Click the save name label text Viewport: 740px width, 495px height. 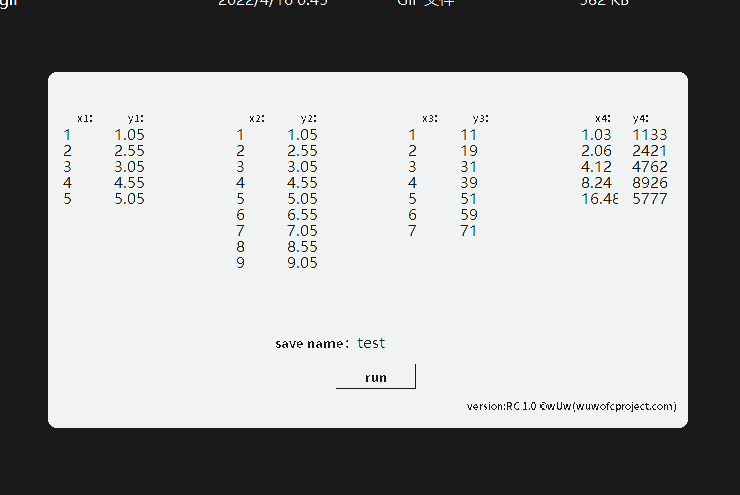311,344
